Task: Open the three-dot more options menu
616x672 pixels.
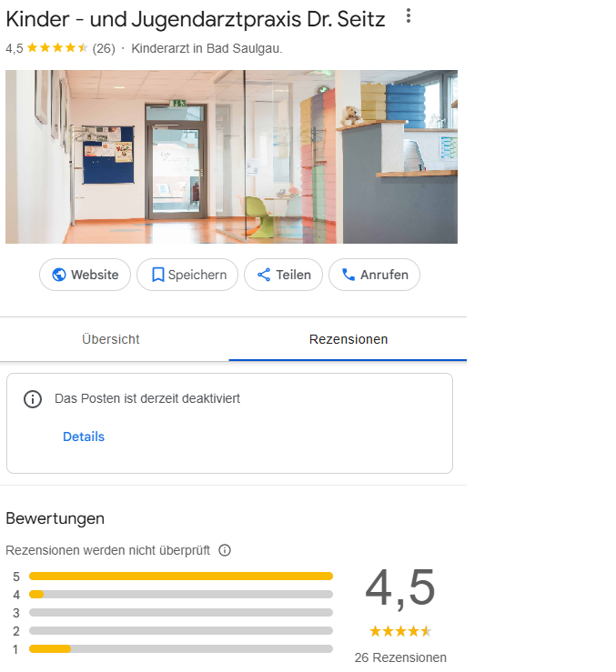Action: pos(408,15)
